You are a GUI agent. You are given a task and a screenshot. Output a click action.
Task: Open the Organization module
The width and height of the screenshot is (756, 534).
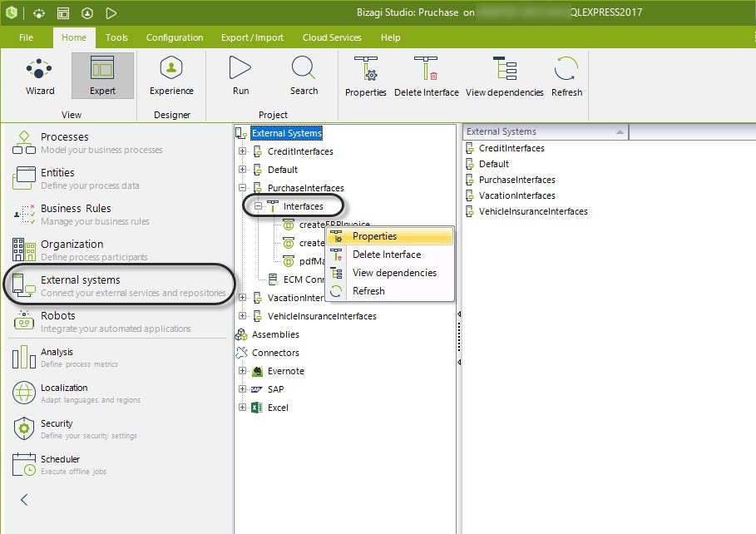(117, 250)
